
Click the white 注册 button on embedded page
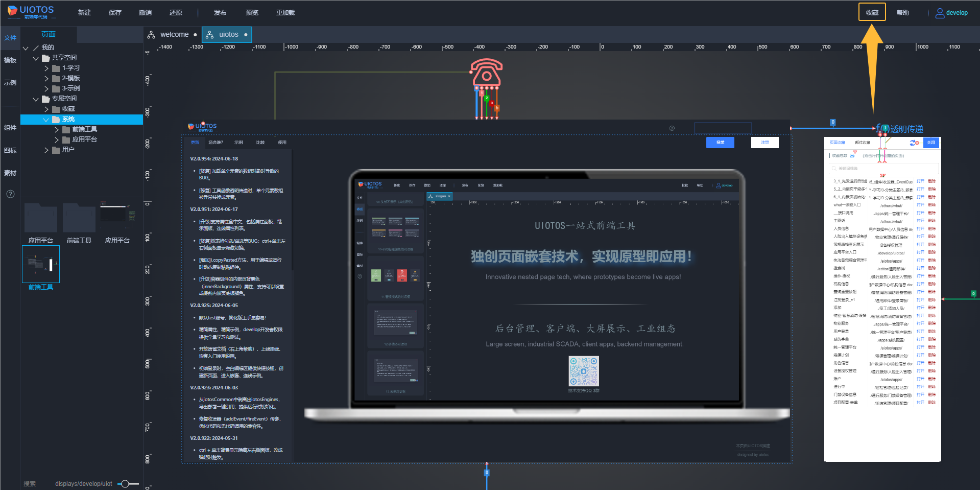tap(765, 143)
